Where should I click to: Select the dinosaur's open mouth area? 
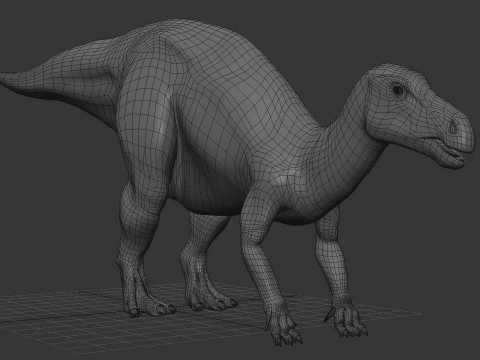coord(450,150)
